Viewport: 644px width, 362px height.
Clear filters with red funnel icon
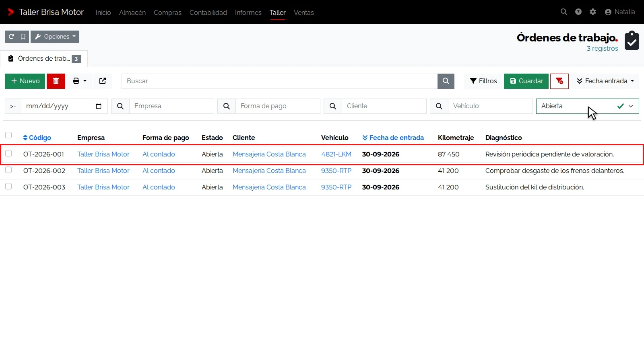coord(559,81)
